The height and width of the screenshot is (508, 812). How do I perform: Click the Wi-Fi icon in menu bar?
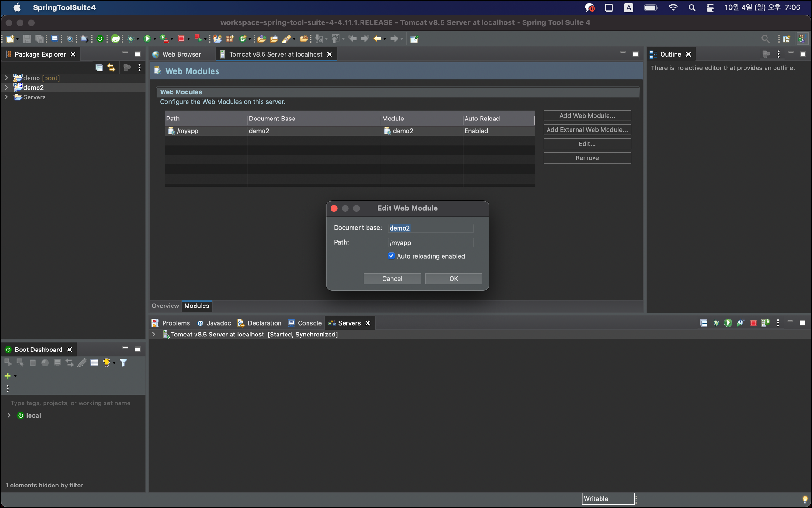point(673,7)
